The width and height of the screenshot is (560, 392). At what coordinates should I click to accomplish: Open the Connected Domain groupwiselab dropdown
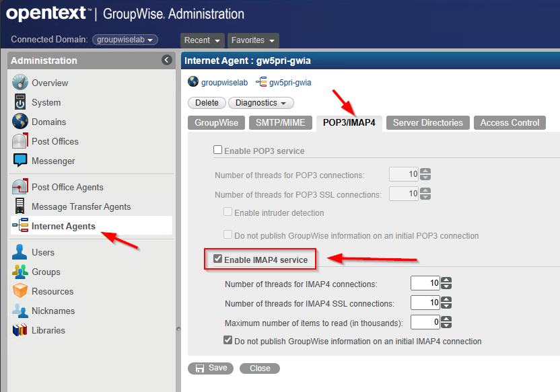tap(125, 39)
